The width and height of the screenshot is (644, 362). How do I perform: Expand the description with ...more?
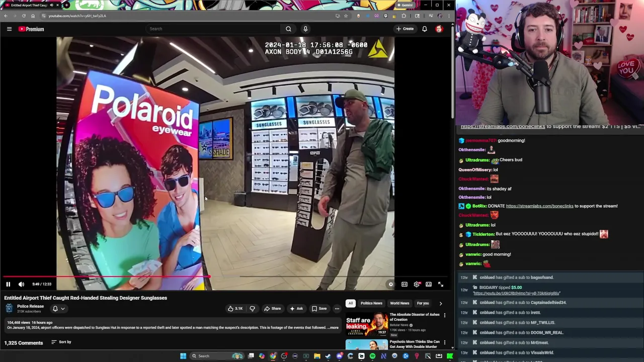click(x=333, y=328)
